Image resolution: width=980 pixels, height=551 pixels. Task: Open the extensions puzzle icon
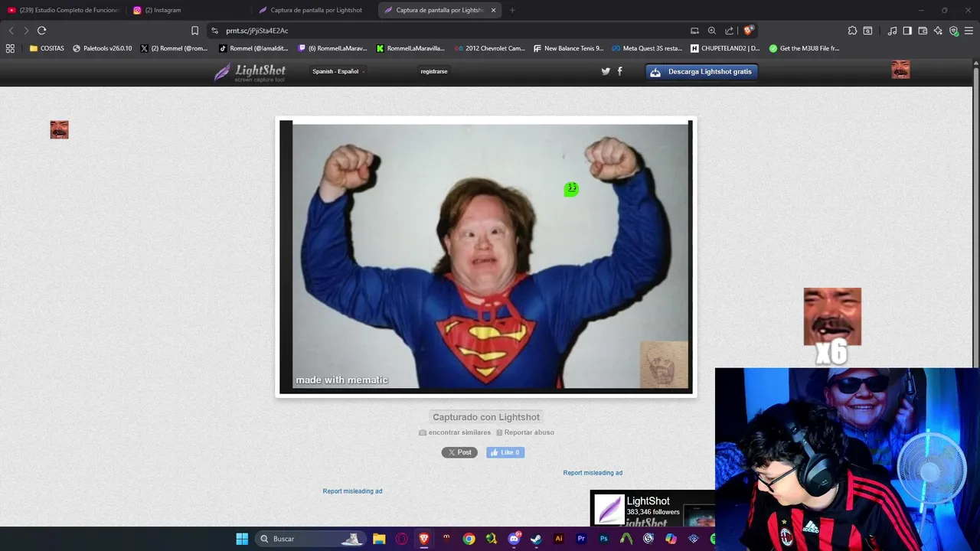pyautogui.click(x=852, y=31)
